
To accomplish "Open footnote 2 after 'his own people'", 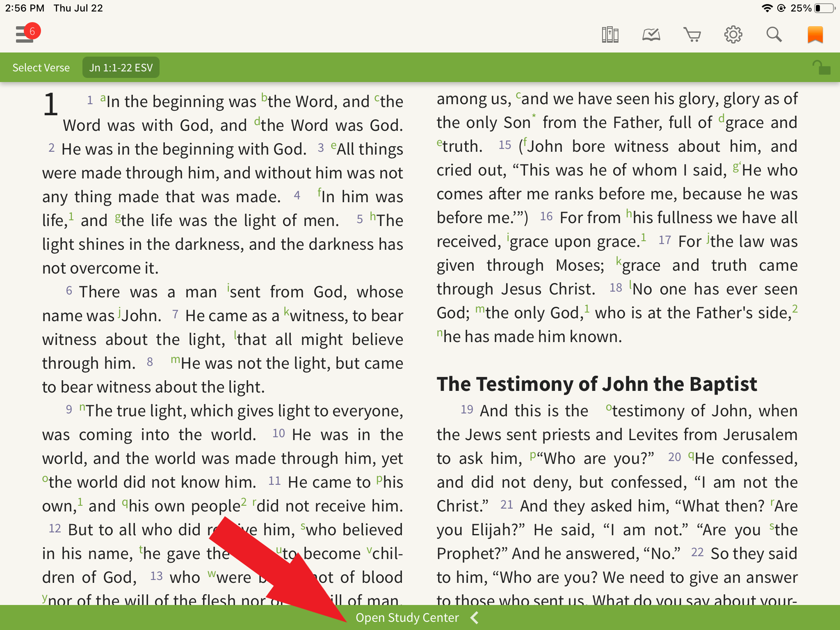I will click(x=244, y=501).
